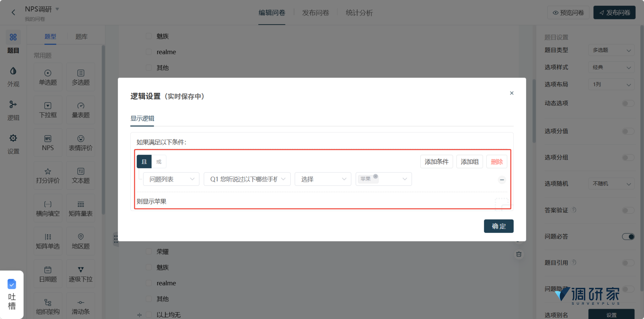The image size is (644, 319).
Task: Switch to the 题库 tab
Action: coord(81,37)
